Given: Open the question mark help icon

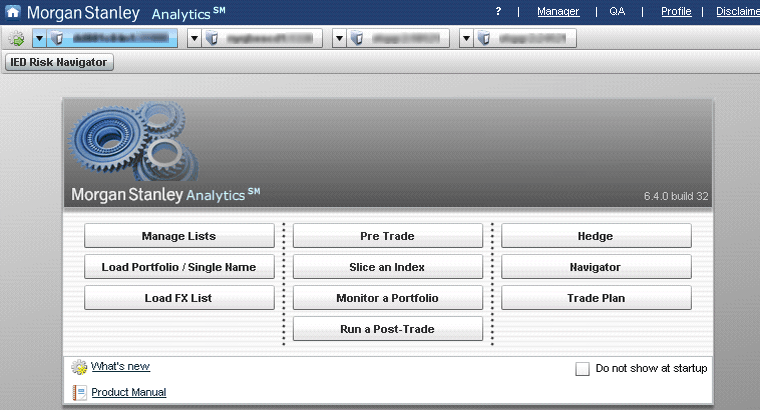Looking at the screenshot, I should point(498,11).
